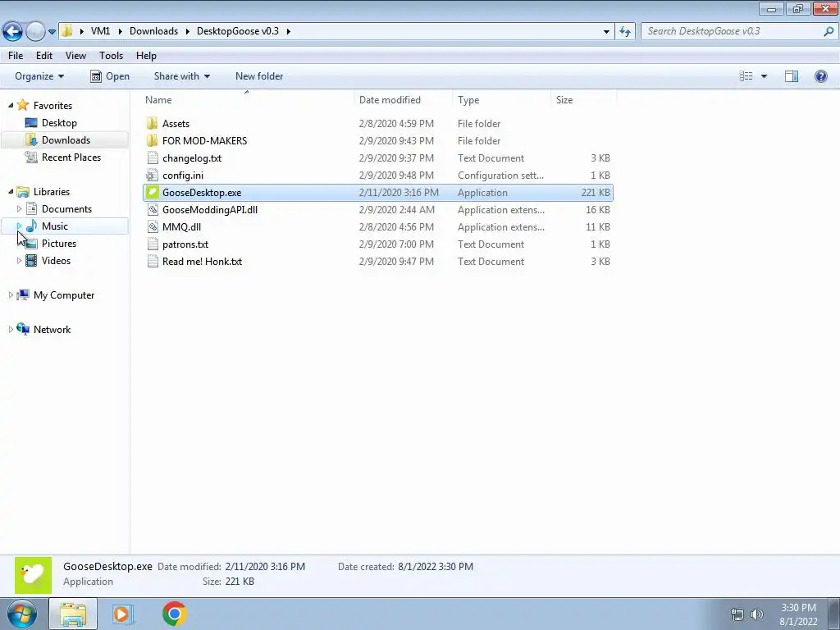
Task: Select the GooseModdingAPI.dll file icon
Action: 152,209
